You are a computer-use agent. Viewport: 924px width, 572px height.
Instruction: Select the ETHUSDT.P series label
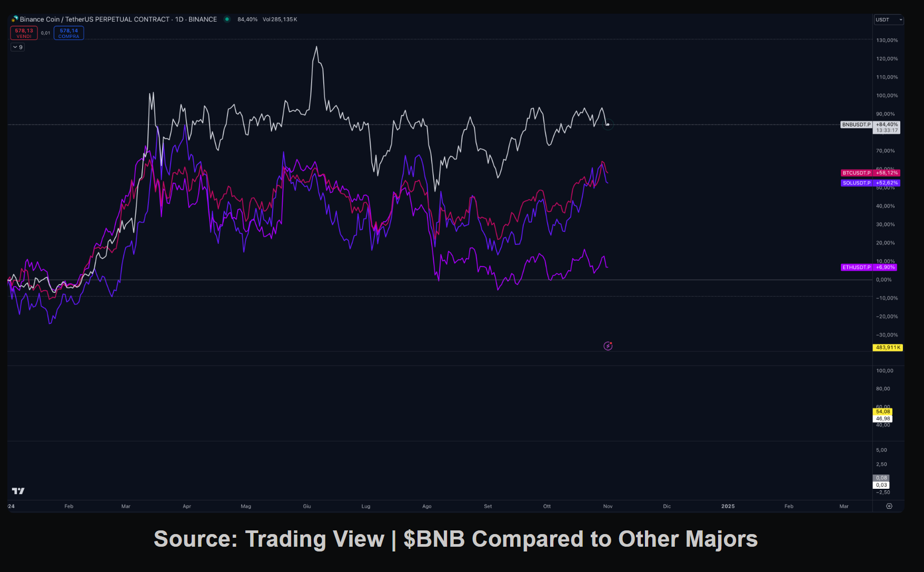(857, 267)
